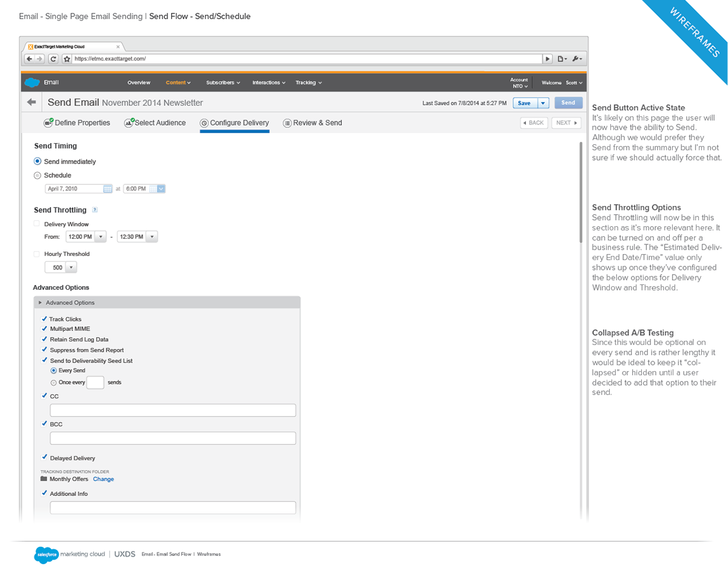Switch to the Review & Send step tab
Image resolution: width=728 pixels, height=573 pixels.
coord(312,123)
